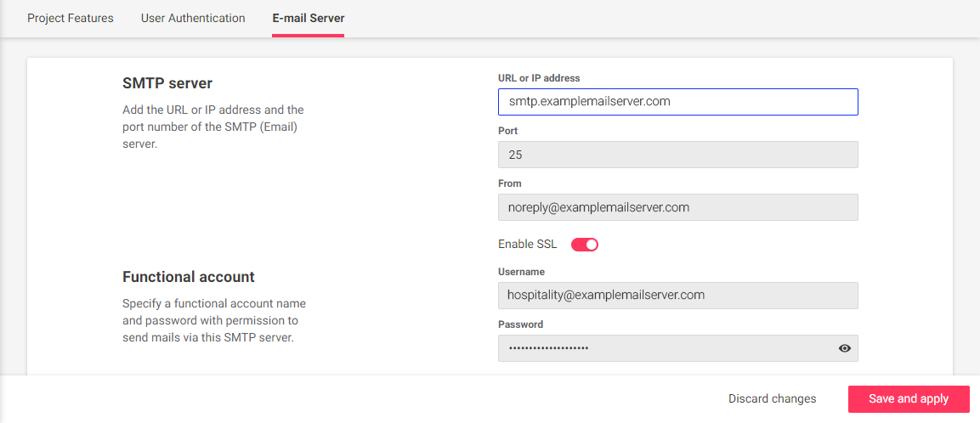Click the 'URL or IP address' label
The height and width of the screenshot is (423, 980).
click(x=539, y=78)
